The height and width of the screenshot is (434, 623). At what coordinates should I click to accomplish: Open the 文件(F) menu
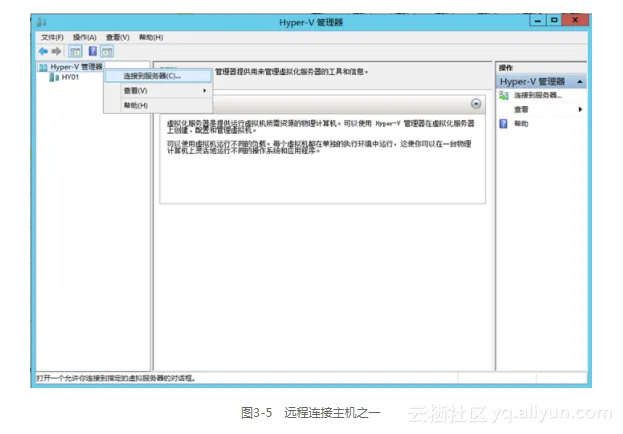52,37
